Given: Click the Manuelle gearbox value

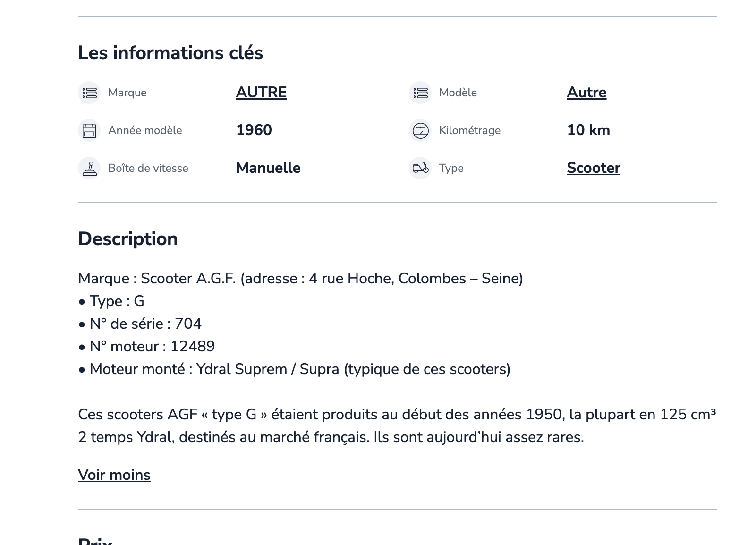Looking at the screenshot, I should pos(268,168).
